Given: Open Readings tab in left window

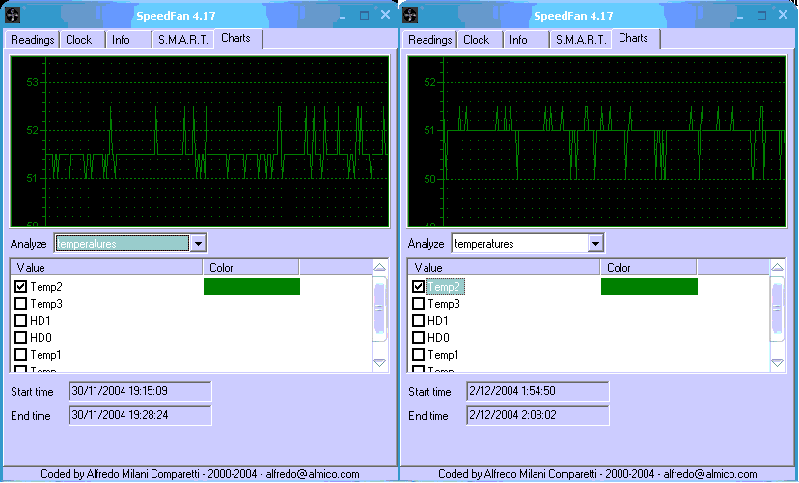Looking at the screenshot, I should (x=32, y=40).
